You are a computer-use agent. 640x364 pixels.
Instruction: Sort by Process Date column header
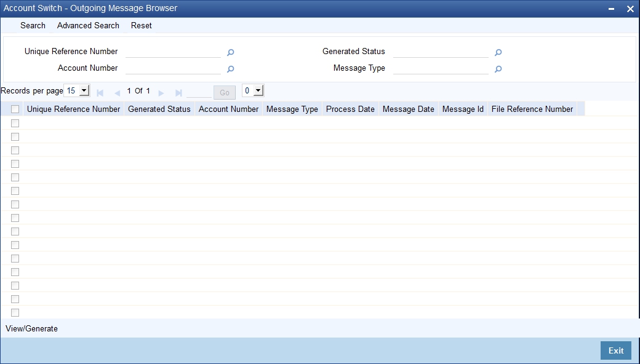pos(350,109)
